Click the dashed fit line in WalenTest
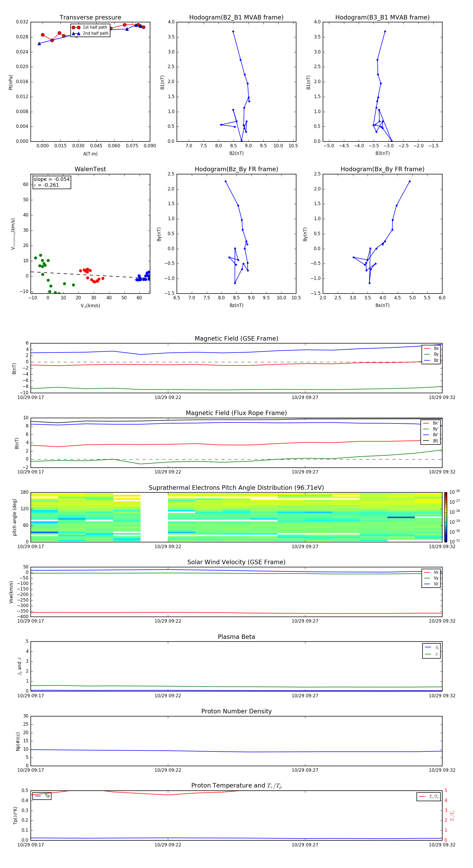473x868 pixels. (x=90, y=275)
